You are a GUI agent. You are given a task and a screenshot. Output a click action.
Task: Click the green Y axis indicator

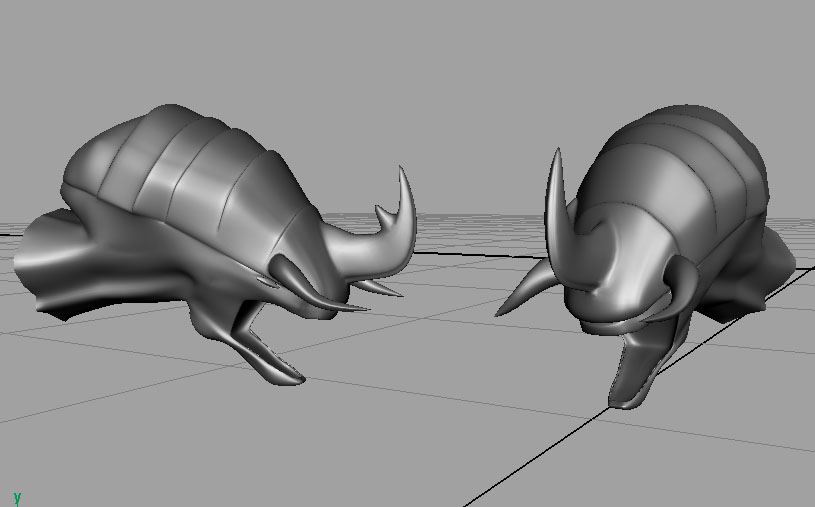point(17,499)
